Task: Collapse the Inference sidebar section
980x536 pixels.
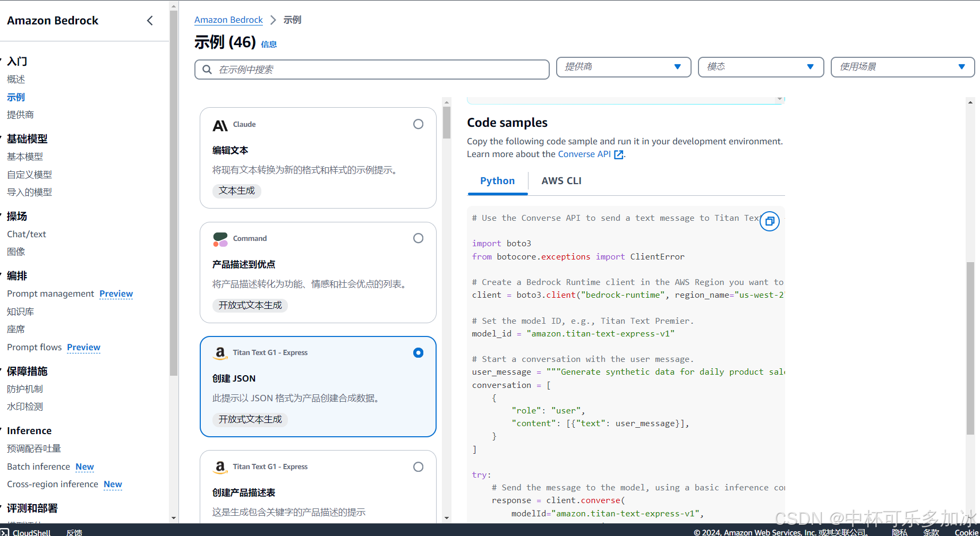Action: 2,430
